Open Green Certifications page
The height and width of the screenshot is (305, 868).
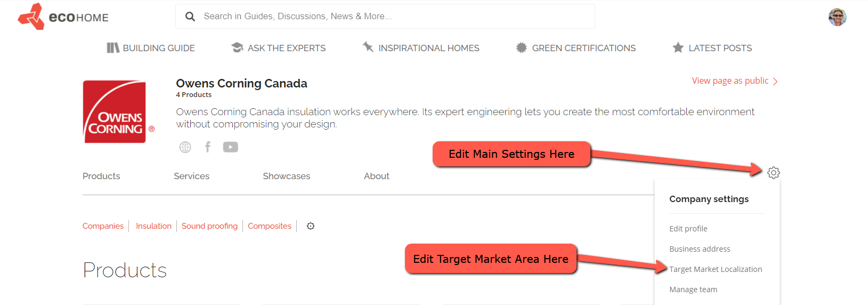[x=575, y=48]
